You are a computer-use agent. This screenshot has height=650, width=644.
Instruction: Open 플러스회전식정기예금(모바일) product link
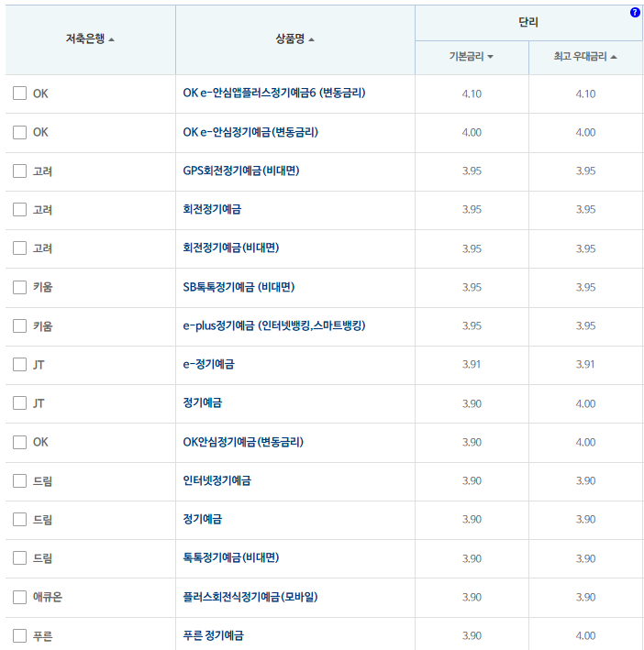click(x=250, y=597)
